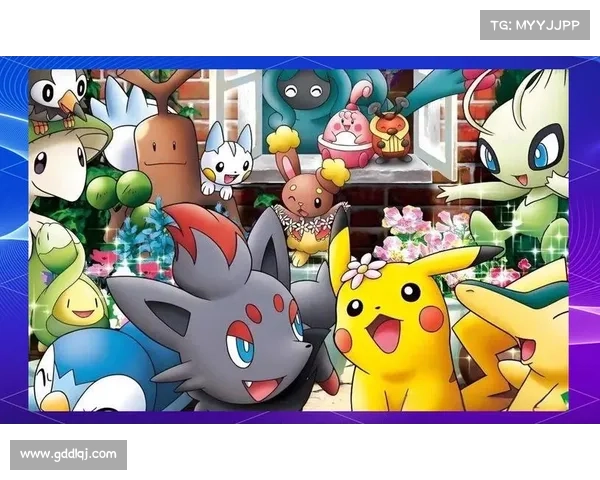Open the www.gddlqj.com website link
This screenshot has width=600, height=480.
tap(68, 455)
